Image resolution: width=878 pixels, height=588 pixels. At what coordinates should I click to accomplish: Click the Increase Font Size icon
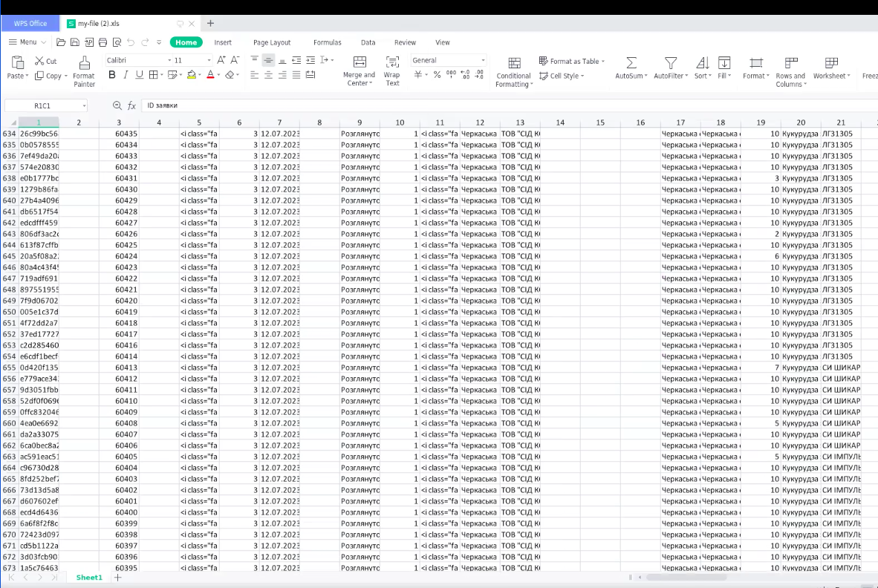[x=221, y=60]
